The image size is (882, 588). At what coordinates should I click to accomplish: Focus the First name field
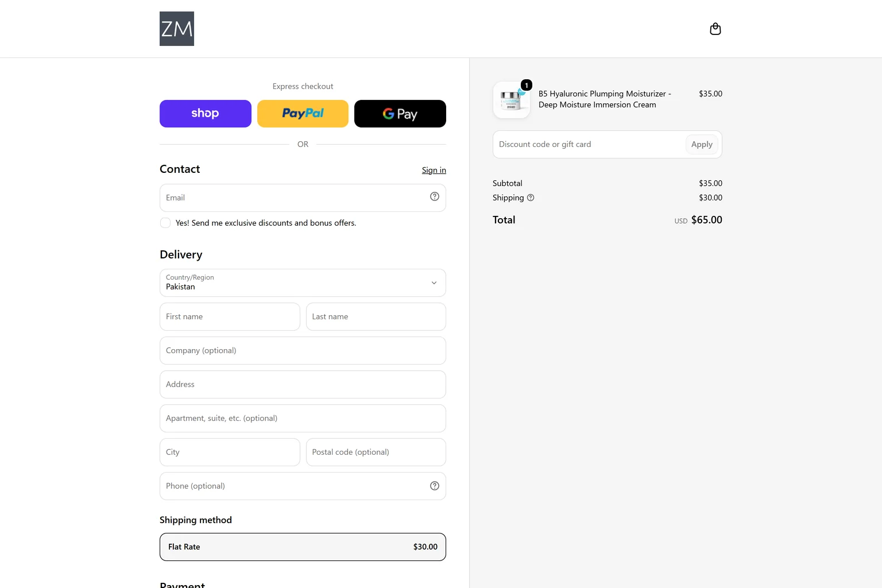tap(230, 317)
